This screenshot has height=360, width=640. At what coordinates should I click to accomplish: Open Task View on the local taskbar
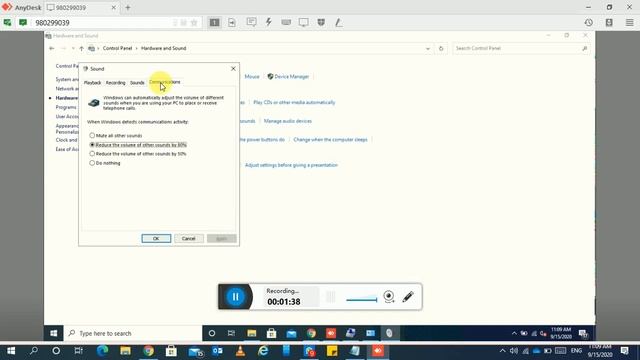pyautogui.click(x=78, y=351)
